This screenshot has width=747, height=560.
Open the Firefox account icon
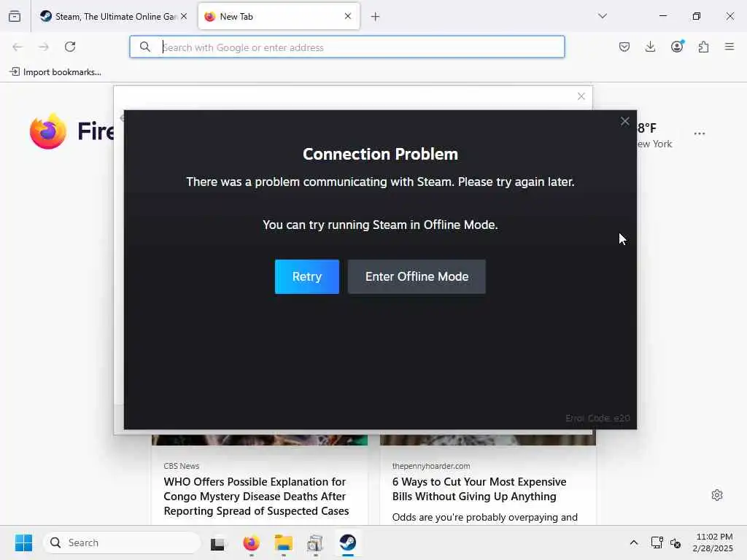pyautogui.click(x=677, y=46)
